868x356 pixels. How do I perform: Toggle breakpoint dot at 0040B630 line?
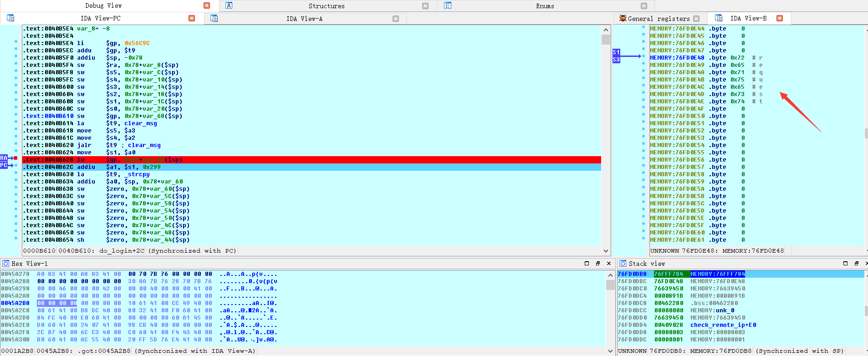(x=16, y=173)
